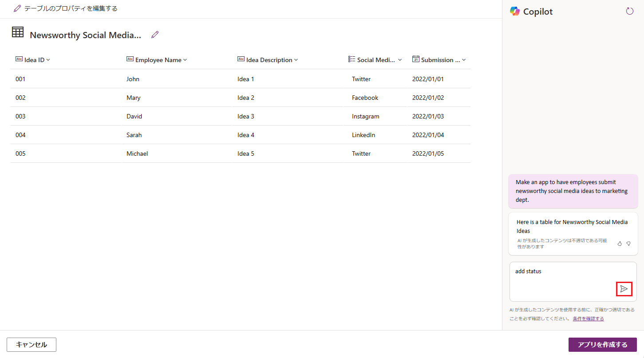This screenshot has height=358, width=644.
Task: Open the Idea ID column dropdown
Action: pos(48,60)
